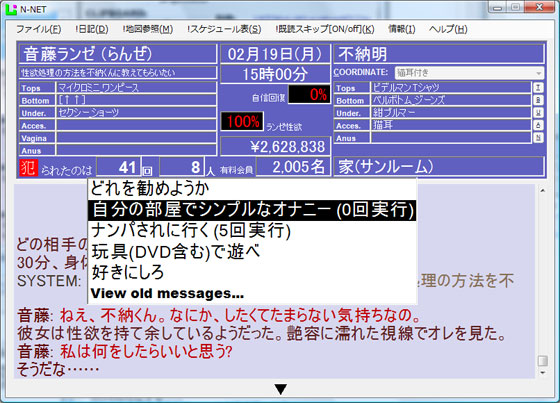
Task: Open the 地図参照(M) map menu
Action: 148,29
